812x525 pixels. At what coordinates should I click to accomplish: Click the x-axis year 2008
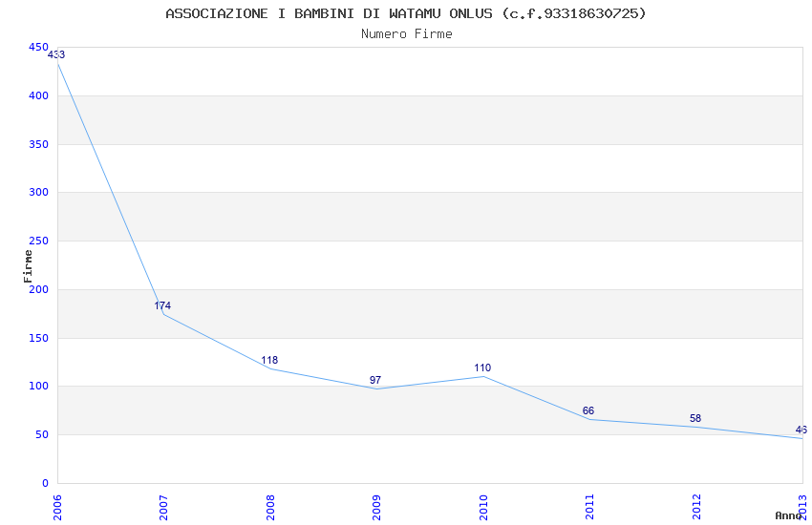coord(271,508)
